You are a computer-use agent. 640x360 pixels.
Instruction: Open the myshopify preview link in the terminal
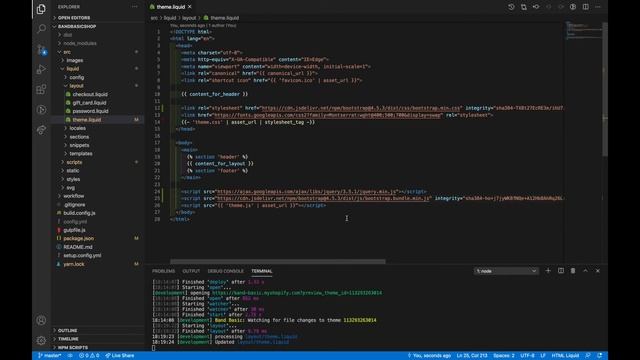click(x=297, y=293)
